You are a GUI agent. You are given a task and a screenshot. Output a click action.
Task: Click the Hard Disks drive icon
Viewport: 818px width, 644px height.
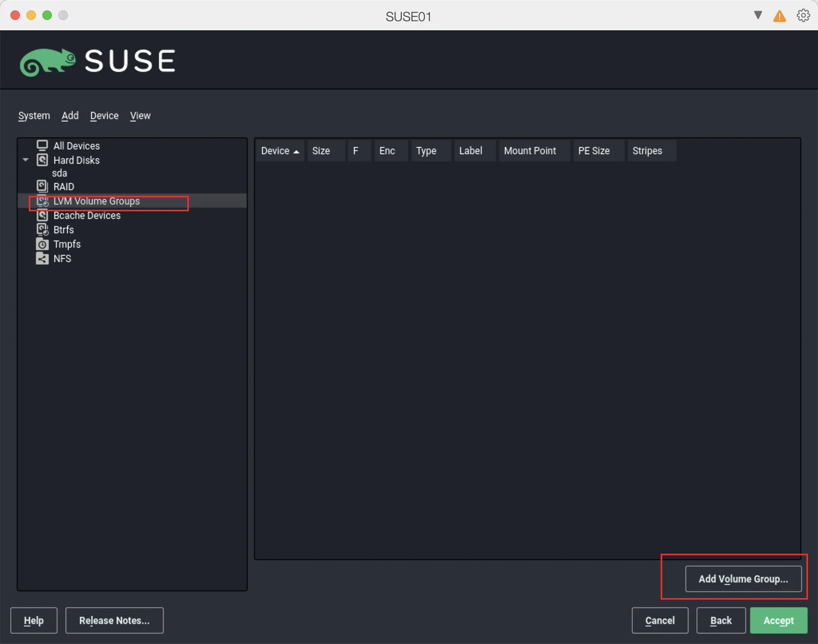(43, 160)
